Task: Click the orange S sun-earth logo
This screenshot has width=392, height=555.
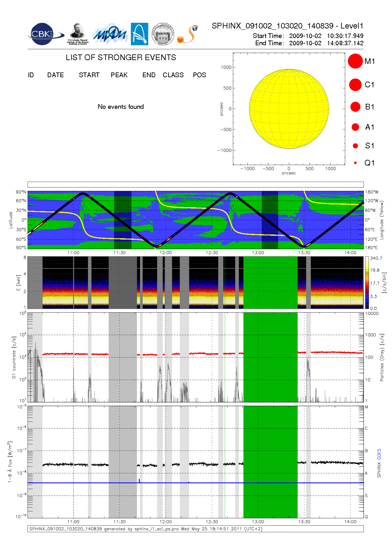Action: tap(187, 34)
